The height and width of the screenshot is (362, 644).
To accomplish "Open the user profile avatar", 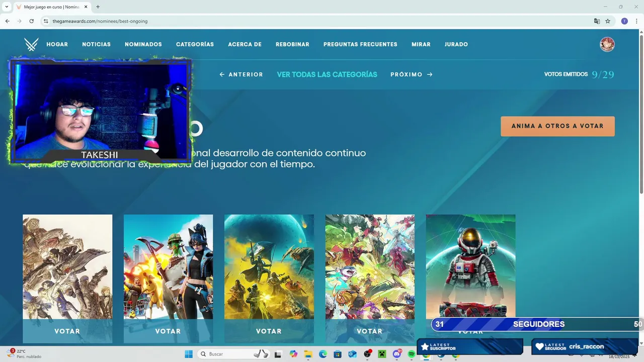I will click(x=607, y=44).
